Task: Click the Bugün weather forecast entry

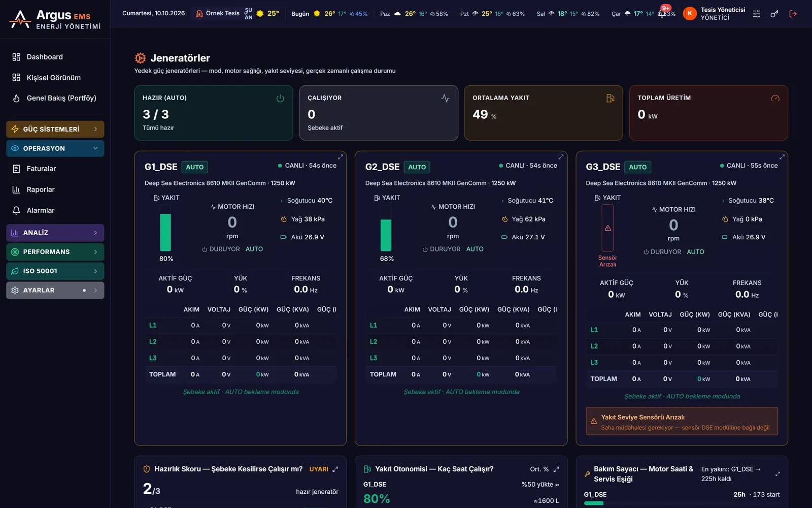Action: click(329, 14)
